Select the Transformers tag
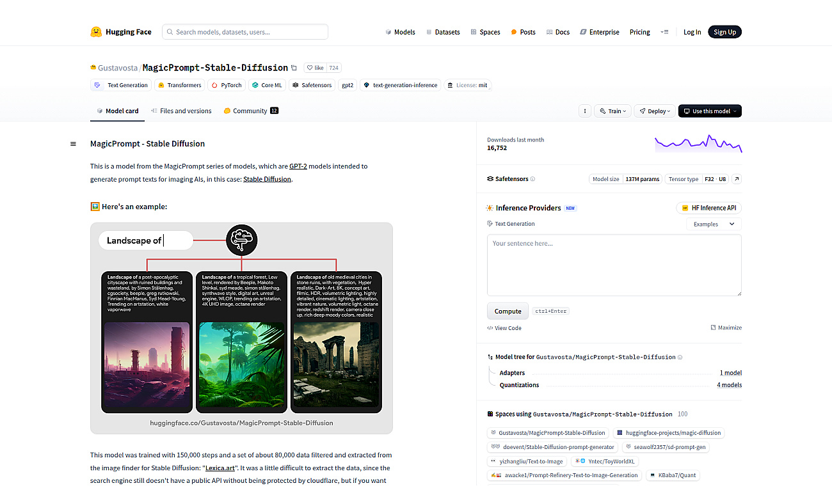This screenshot has width=832, height=504. click(180, 85)
